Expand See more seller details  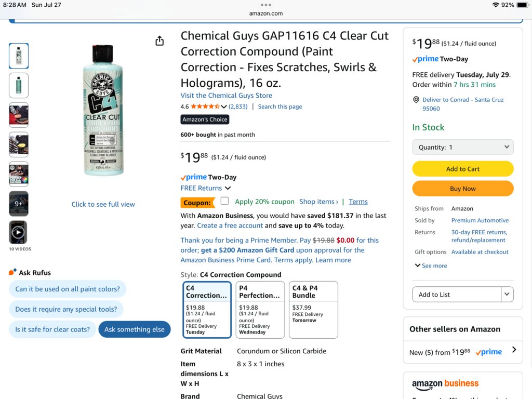pos(431,265)
